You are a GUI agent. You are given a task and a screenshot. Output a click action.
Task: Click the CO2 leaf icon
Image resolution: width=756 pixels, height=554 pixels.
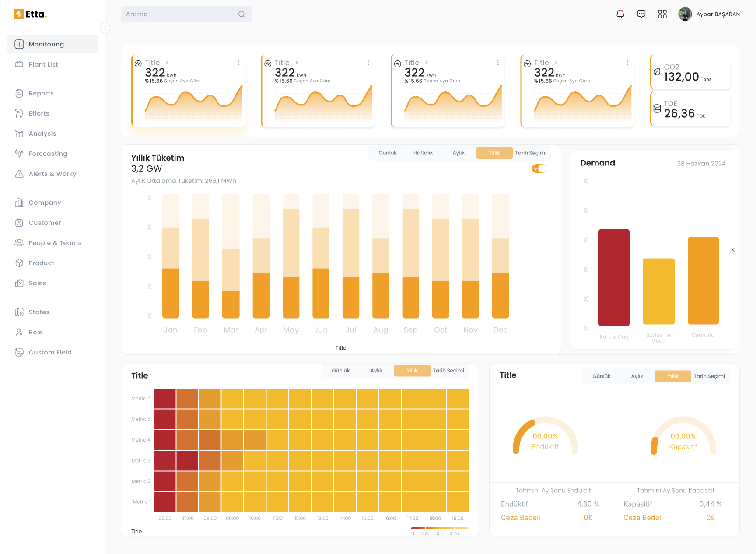657,72
